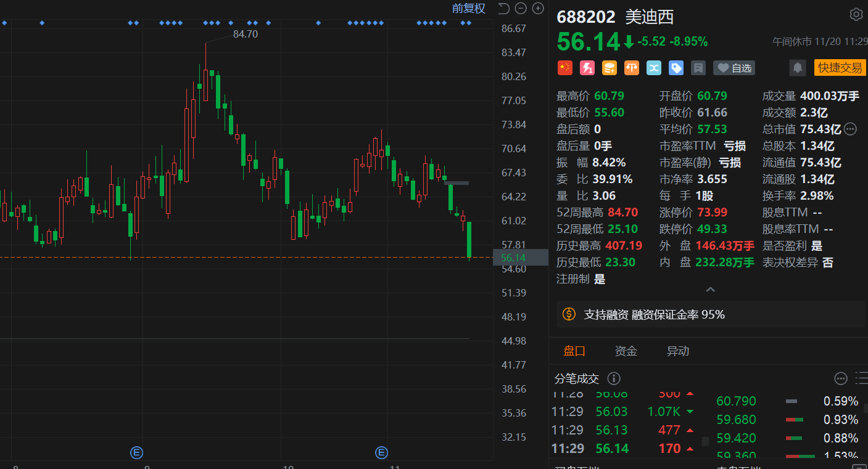Click the China flag market icon
This screenshot has height=469, width=868.
coord(564,68)
